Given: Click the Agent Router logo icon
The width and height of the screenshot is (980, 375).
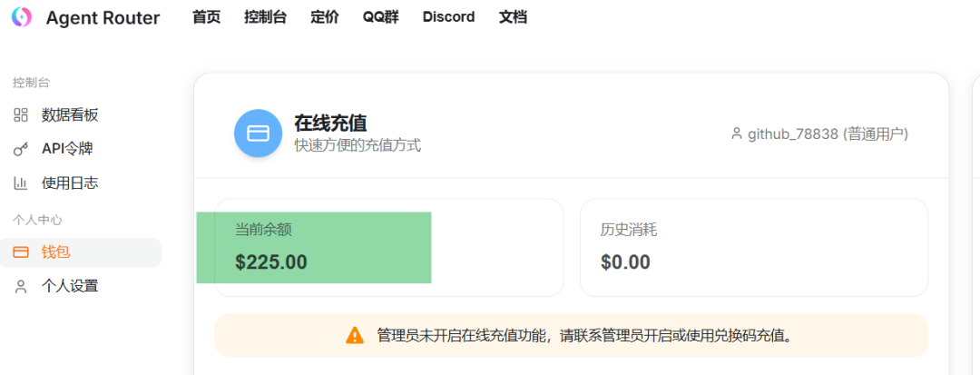Looking at the screenshot, I should click(22, 17).
